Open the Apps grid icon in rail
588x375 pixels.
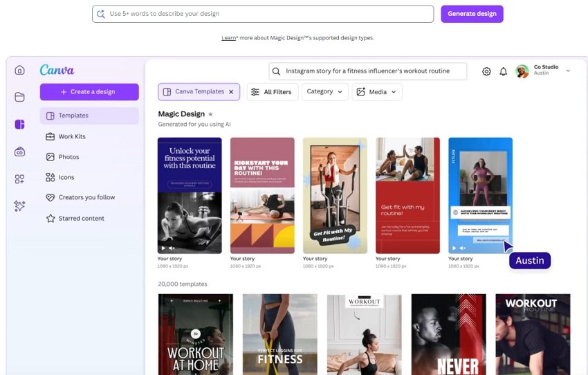[19, 179]
